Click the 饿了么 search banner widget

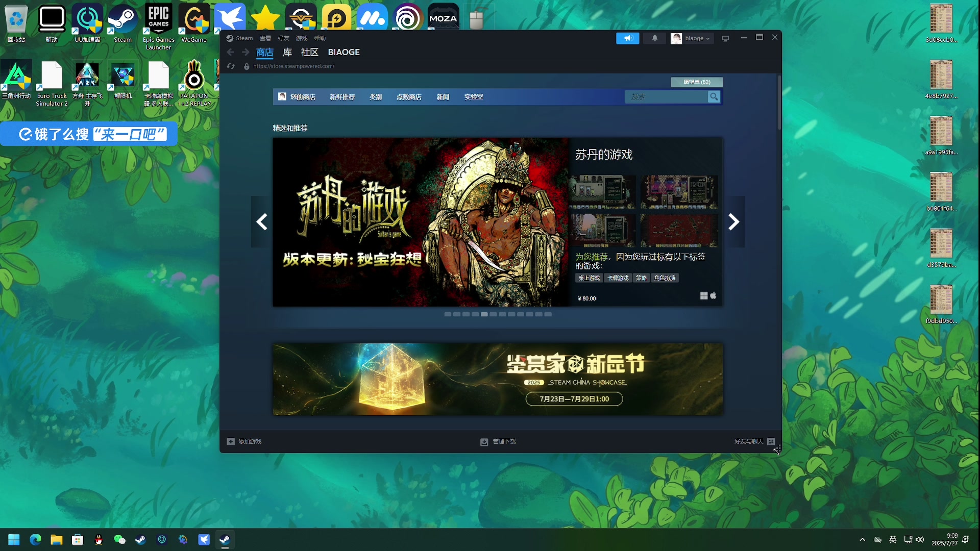[x=89, y=134]
